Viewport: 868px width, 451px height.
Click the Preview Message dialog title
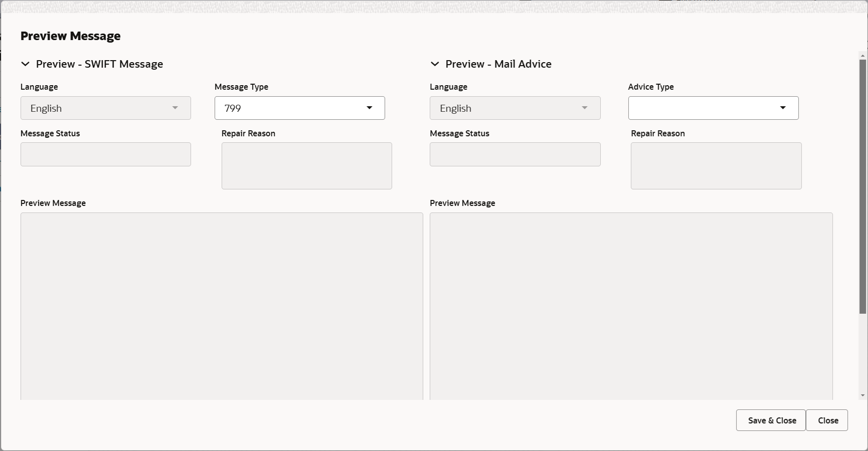pyautogui.click(x=71, y=36)
